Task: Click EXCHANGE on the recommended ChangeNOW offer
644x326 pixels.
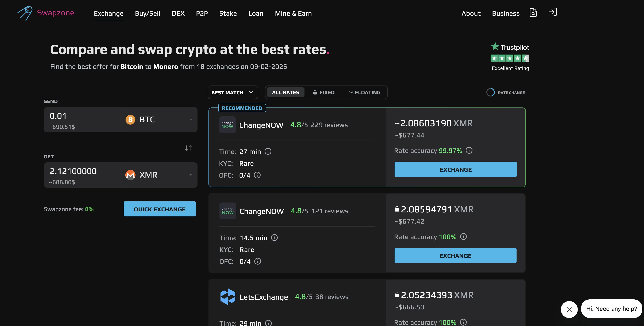Action: pyautogui.click(x=455, y=169)
